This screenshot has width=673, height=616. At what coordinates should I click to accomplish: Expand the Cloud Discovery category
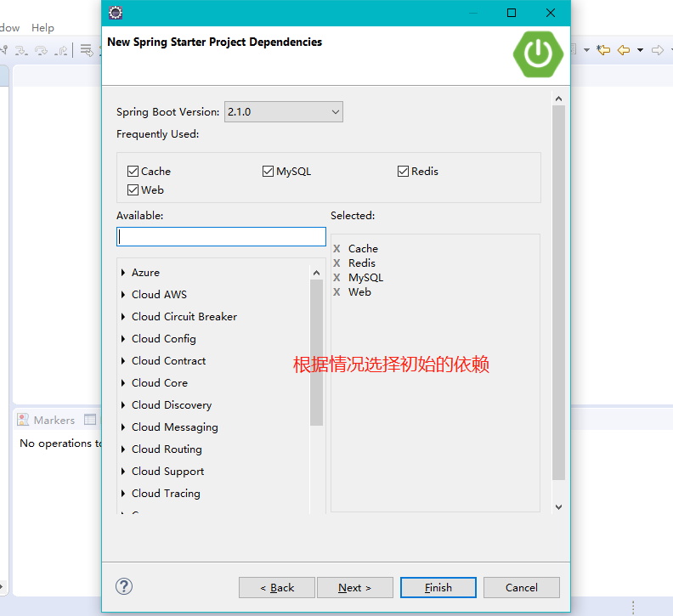123,405
